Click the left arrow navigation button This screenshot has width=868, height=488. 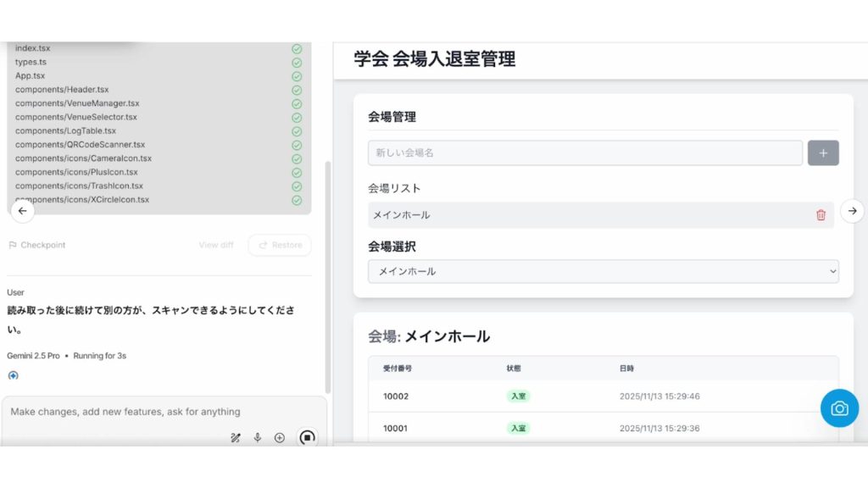click(x=23, y=211)
